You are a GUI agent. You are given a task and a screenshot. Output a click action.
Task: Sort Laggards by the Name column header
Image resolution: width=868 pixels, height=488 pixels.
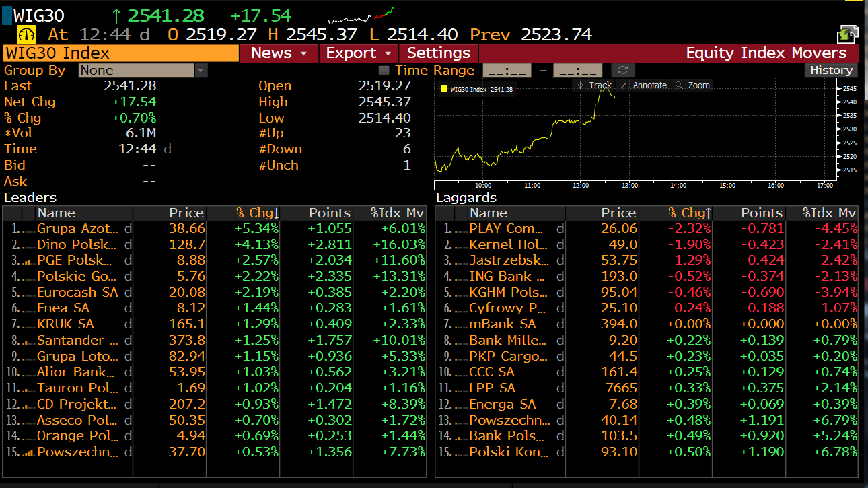516,213
